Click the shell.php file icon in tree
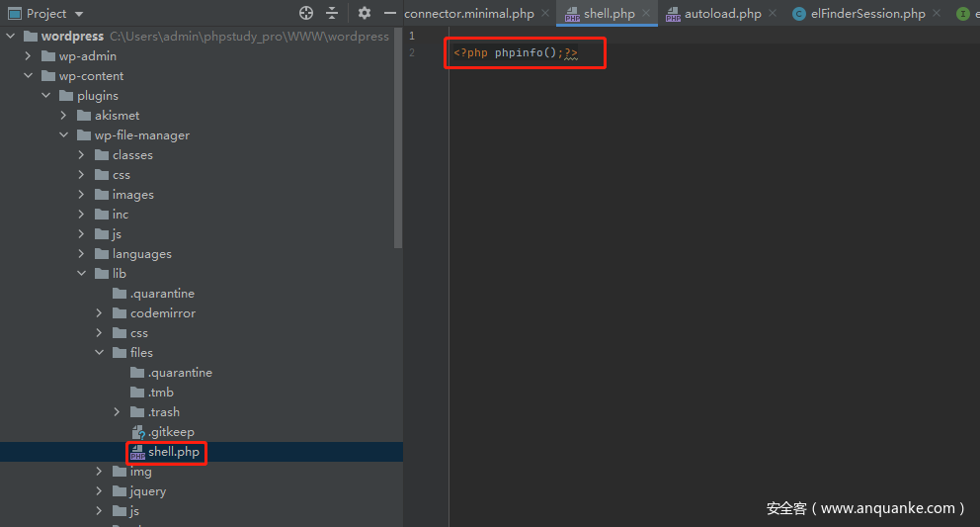The image size is (980, 527). [137, 452]
